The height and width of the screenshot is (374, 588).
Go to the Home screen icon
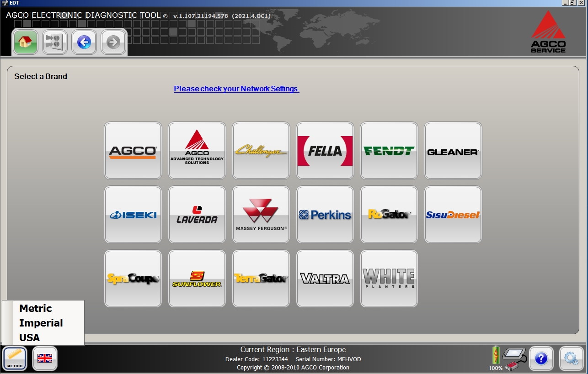coord(26,42)
